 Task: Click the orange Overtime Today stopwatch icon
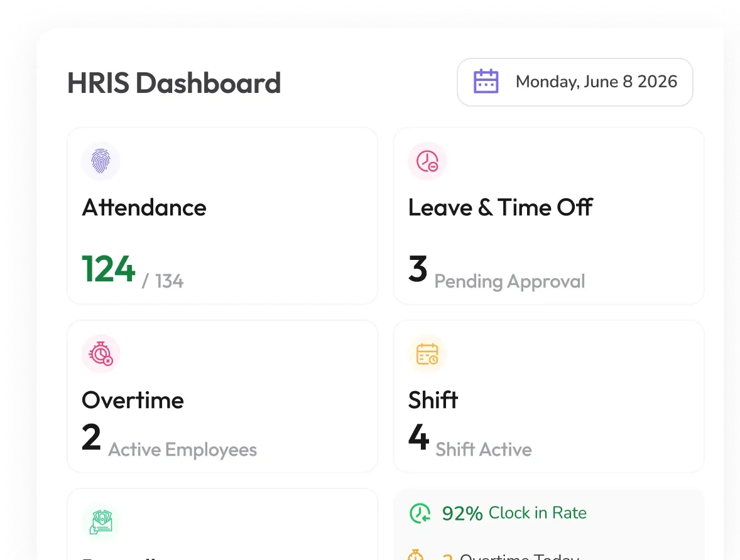click(x=415, y=555)
